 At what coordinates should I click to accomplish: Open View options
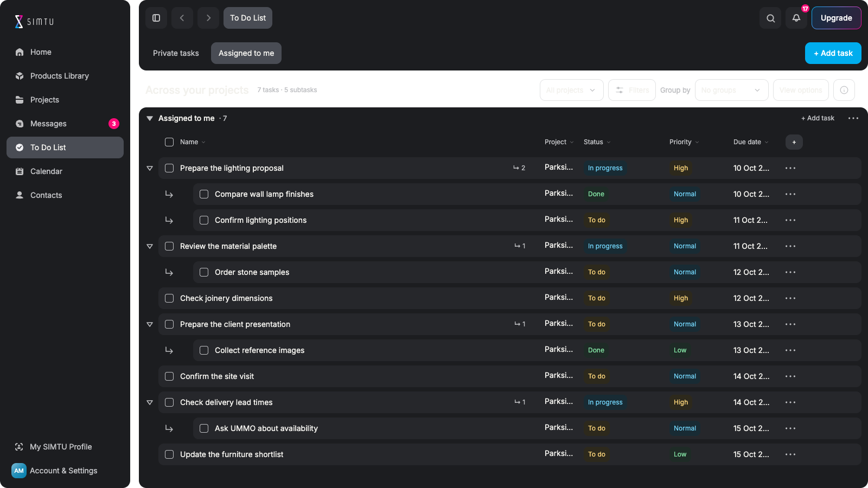[x=801, y=90]
